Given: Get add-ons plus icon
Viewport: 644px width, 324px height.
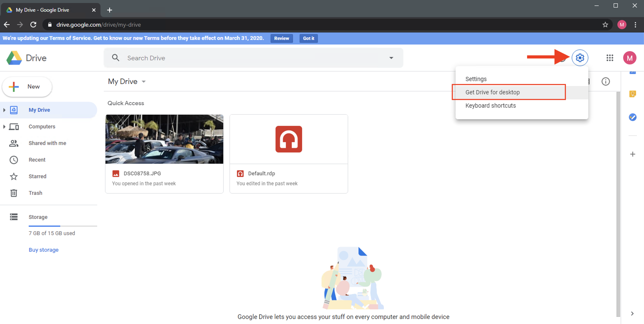Looking at the screenshot, I should pyautogui.click(x=632, y=154).
